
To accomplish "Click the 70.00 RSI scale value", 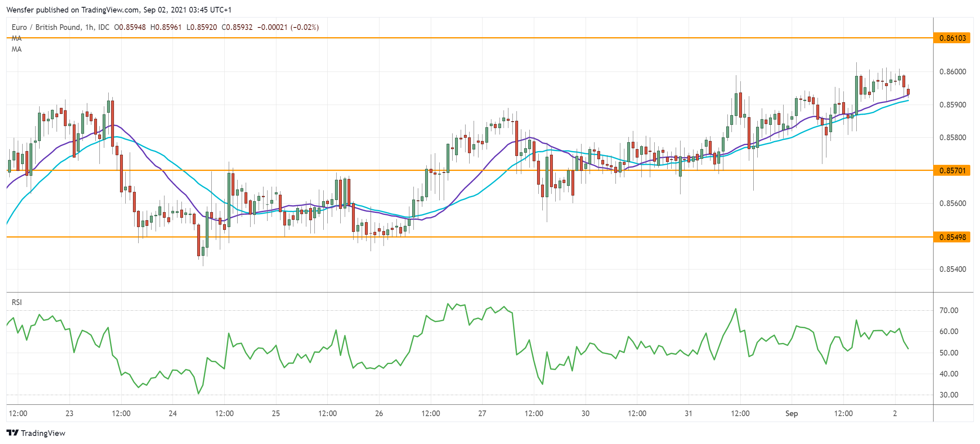I will click(948, 310).
